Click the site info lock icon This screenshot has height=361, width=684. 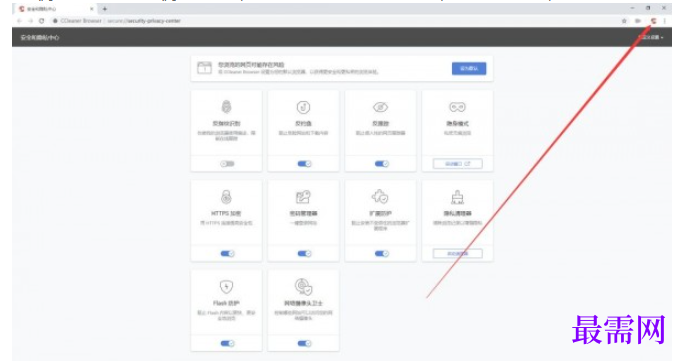pos(55,20)
